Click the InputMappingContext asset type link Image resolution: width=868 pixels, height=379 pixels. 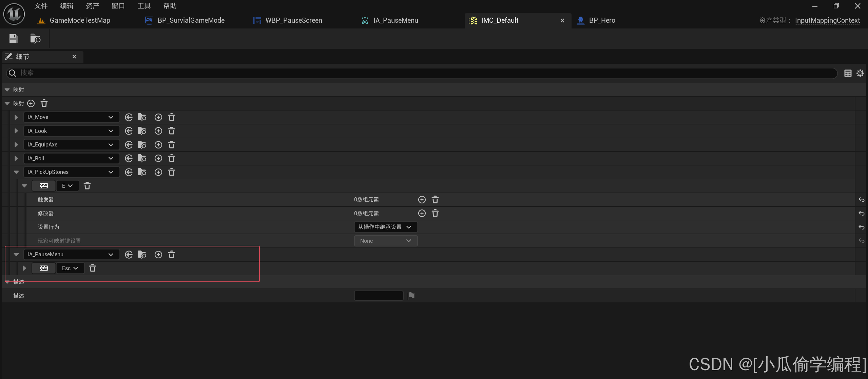pos(827,20)
